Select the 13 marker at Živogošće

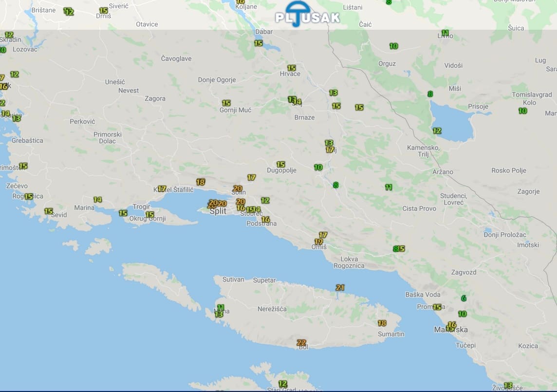point(508,385)
